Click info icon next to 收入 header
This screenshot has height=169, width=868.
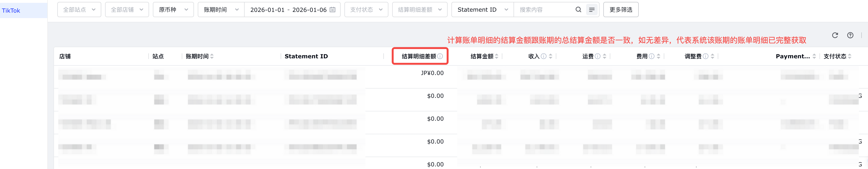(543, 56)
